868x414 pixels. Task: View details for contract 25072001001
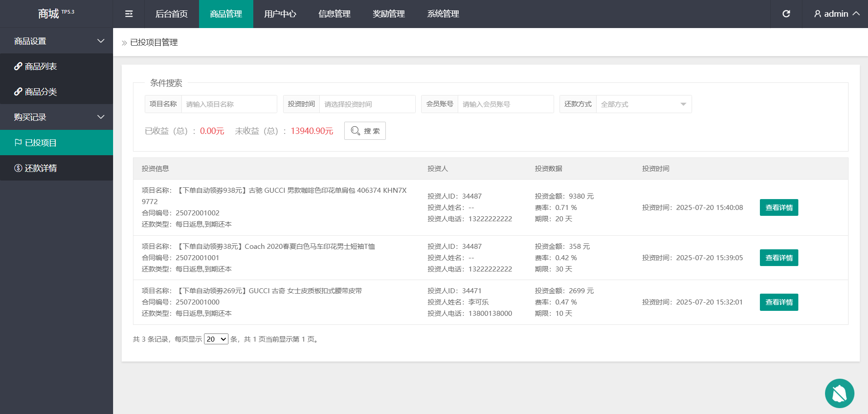coord(779,258)
